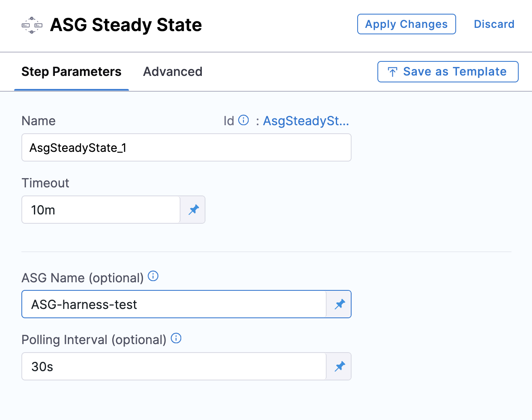Viewport: 532px width, 420px height.
Task: Click into the Timeout field showing 10m
Action: click(x=101, y=210)
